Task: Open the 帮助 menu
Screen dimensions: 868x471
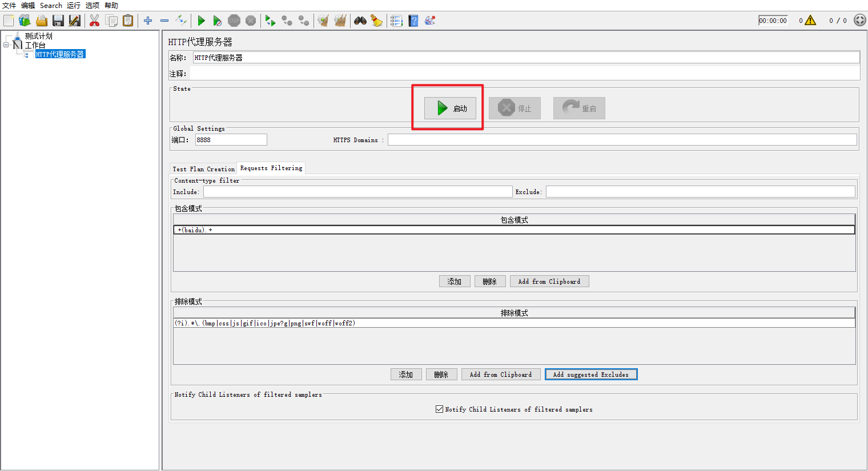Action: [111, 5]
